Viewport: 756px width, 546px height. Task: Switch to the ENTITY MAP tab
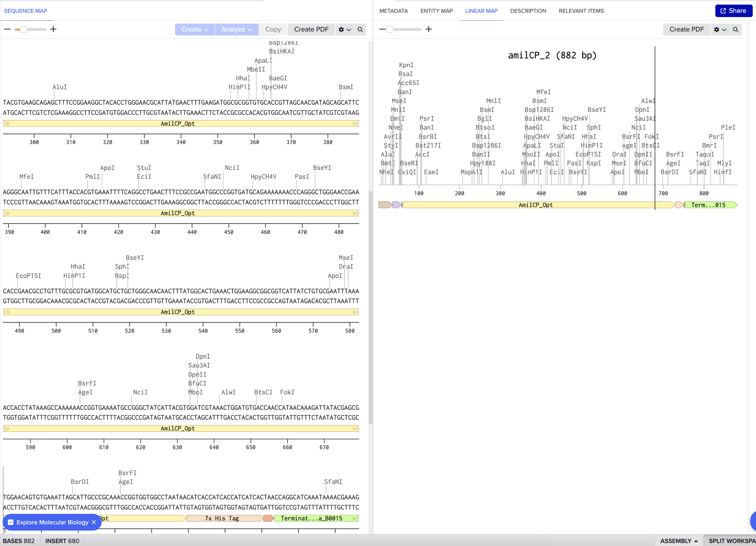click(x=437, y=11)
